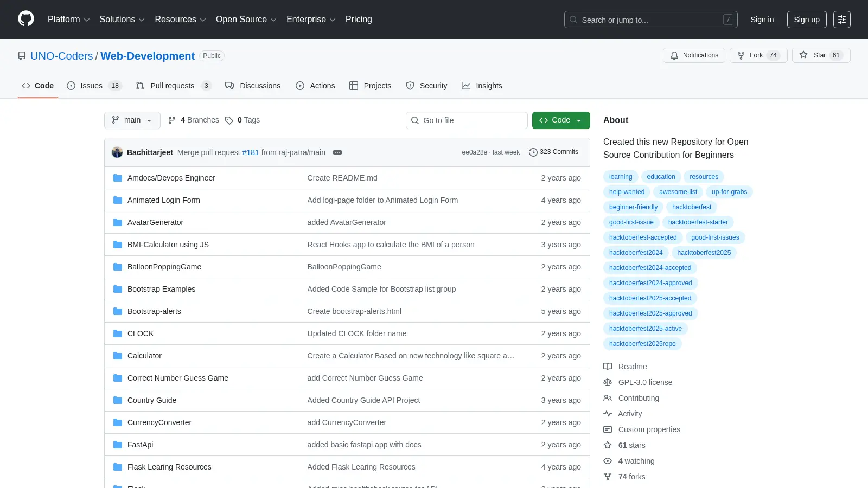
Task: Click the folder icon for Amdocs/Devops Engineer
Action: (x=118, y=178)
